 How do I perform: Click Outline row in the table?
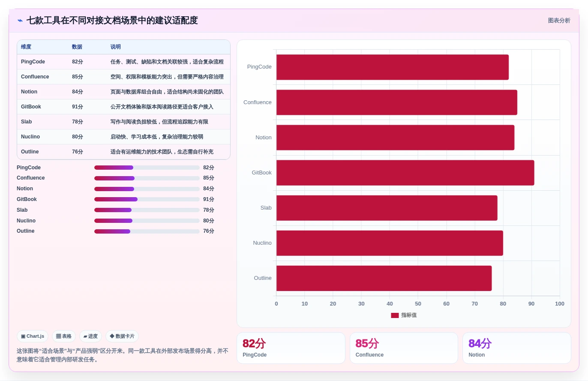[x=123, y=152]
